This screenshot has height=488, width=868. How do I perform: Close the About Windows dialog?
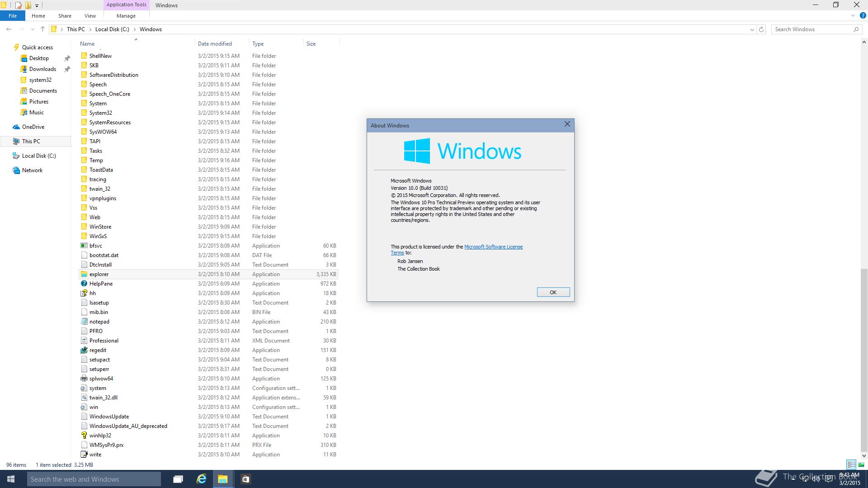click(x=567, y=124)
